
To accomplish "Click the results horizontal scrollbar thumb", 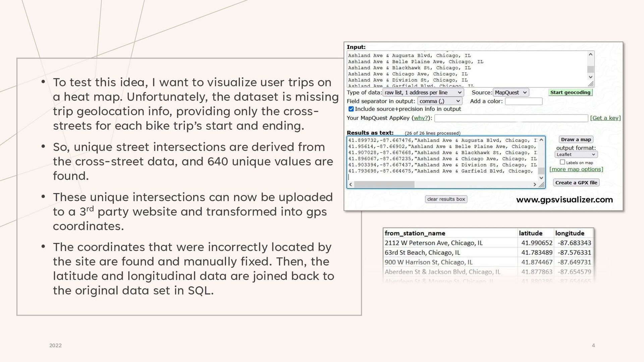I will click(384, 184).
